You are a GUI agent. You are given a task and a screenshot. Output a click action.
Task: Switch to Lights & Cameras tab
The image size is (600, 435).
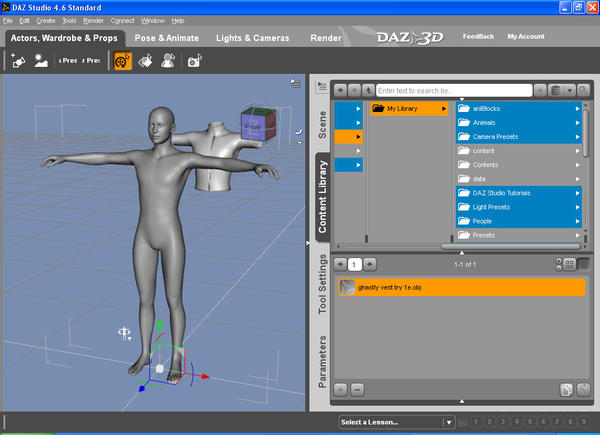tap(253, 38)
